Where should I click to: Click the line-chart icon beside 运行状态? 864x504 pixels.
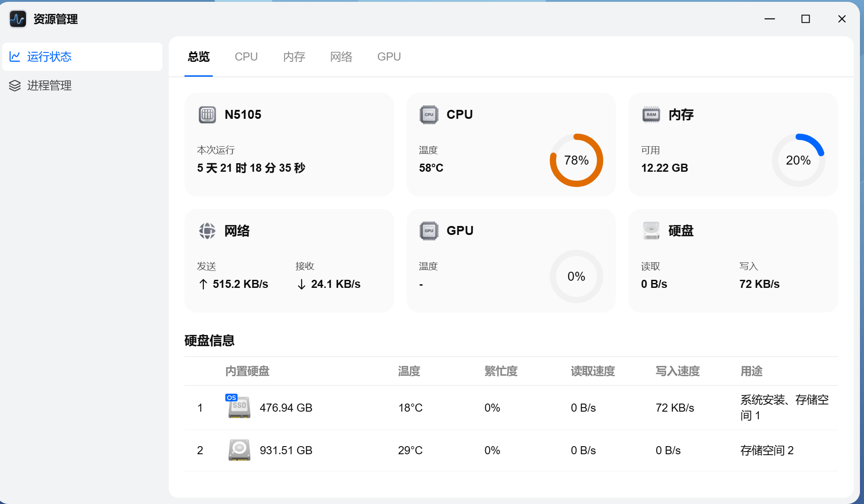coord(15,56)
